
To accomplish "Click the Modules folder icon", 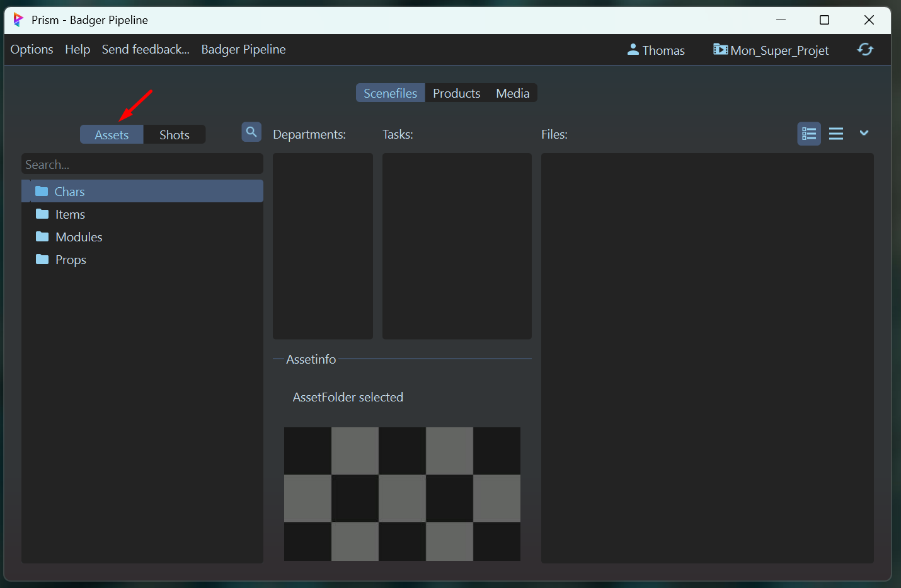I will [x=42, y=237].
